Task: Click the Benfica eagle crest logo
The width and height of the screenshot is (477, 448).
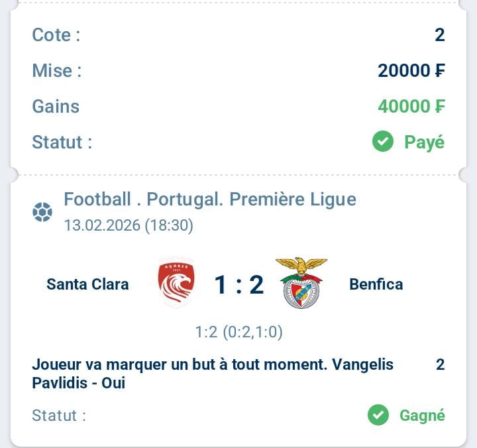Action: (x=301, y=283)
